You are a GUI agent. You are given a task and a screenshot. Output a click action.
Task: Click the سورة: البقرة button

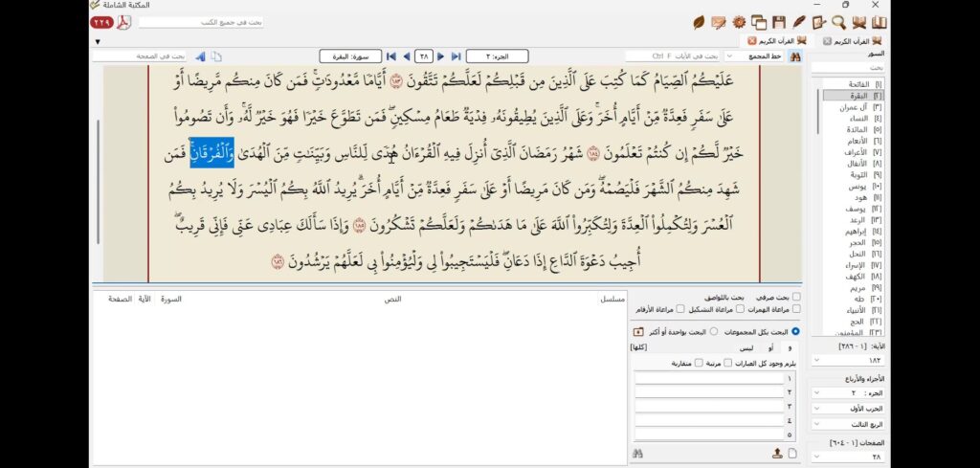[345, 56]
